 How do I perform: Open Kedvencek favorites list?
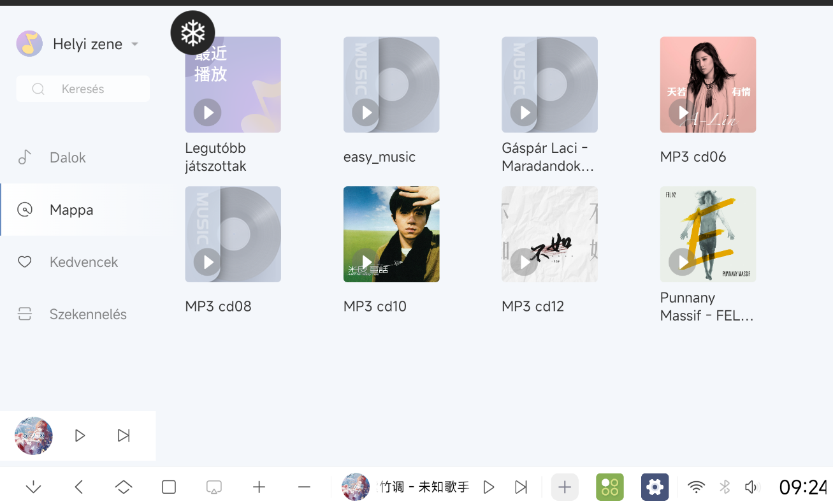point(83,262)
